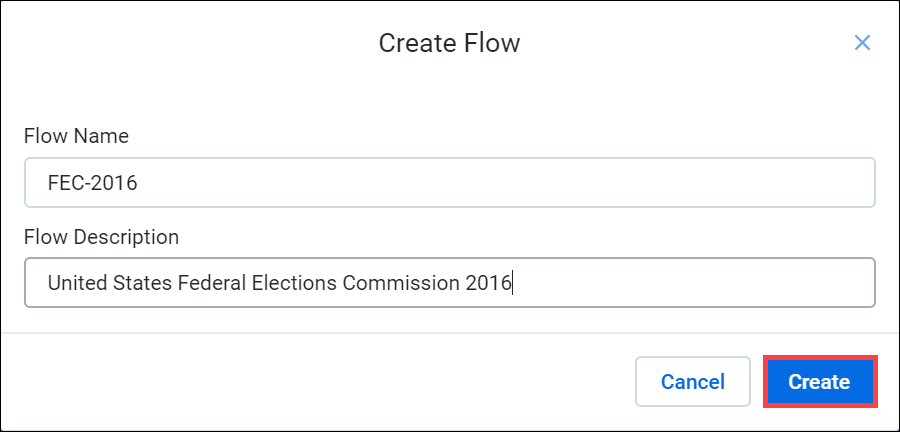Image resolution: width=900 pixels, height=432 pixels.
Task: Click "2016" in the Flow Description text
Action: point(488,283)
